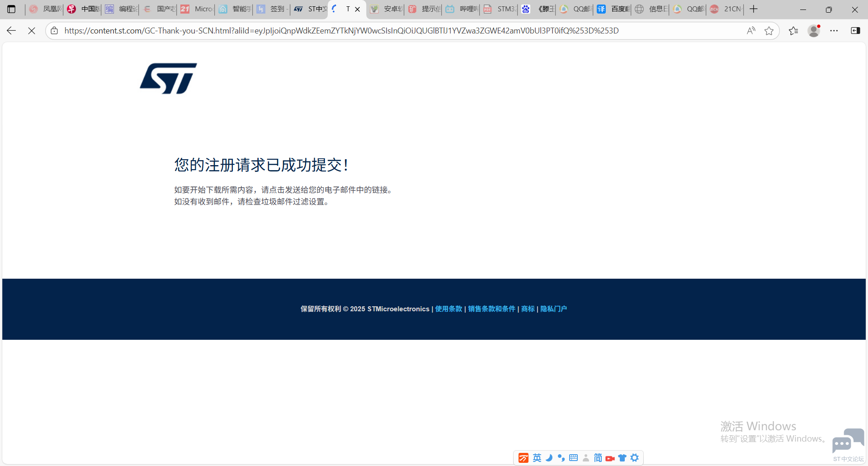This screenshot has width=868, height=466.
Task: Open the soft keyboard icon on input toolbar
Action: click(573, 458)
